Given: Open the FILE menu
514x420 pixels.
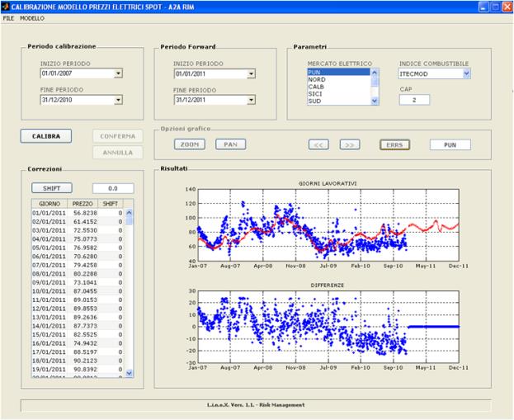Looking at the screenshot, I should 8,18.
